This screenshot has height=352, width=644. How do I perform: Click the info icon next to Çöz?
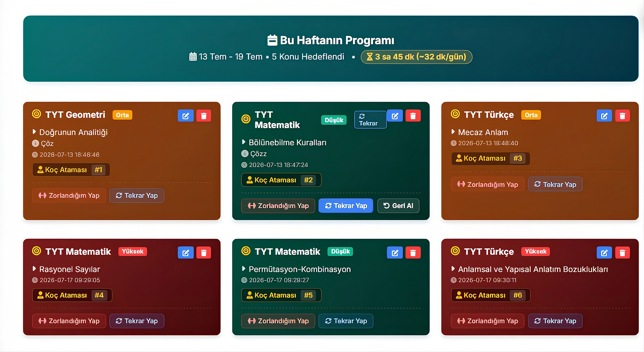pyautogui.click(x=35, y=143)
